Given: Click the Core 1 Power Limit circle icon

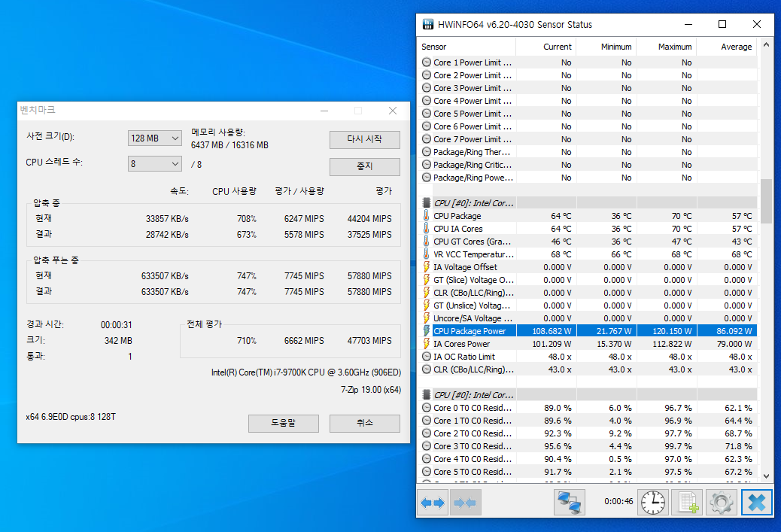Looking at the screenshot, I should point(427,62).
